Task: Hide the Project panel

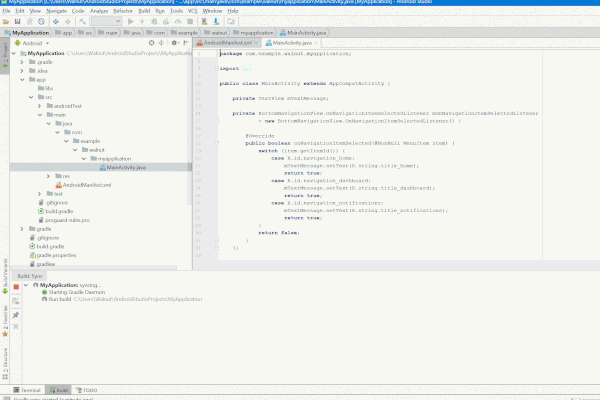Action: [186, 43]
